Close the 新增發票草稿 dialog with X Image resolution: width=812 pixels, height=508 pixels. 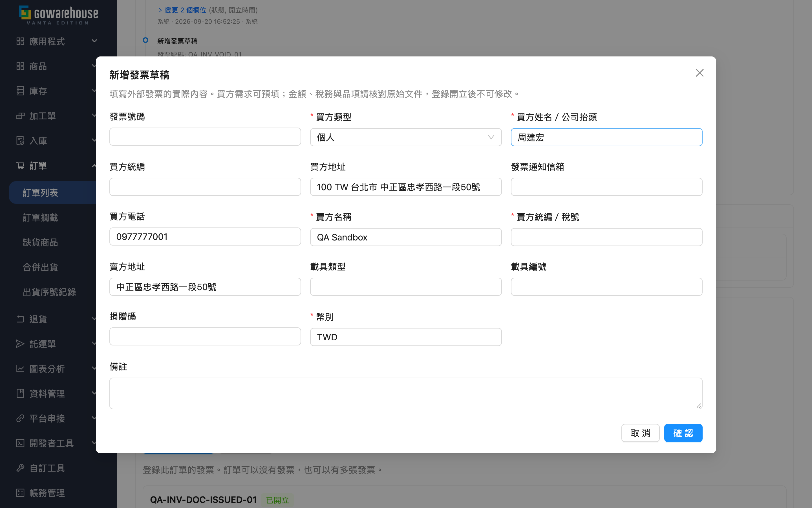tap(700, 73)
